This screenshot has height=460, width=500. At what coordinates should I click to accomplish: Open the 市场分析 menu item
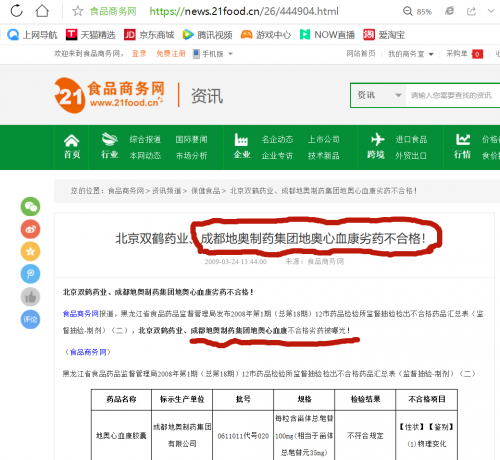coord(191,155)
